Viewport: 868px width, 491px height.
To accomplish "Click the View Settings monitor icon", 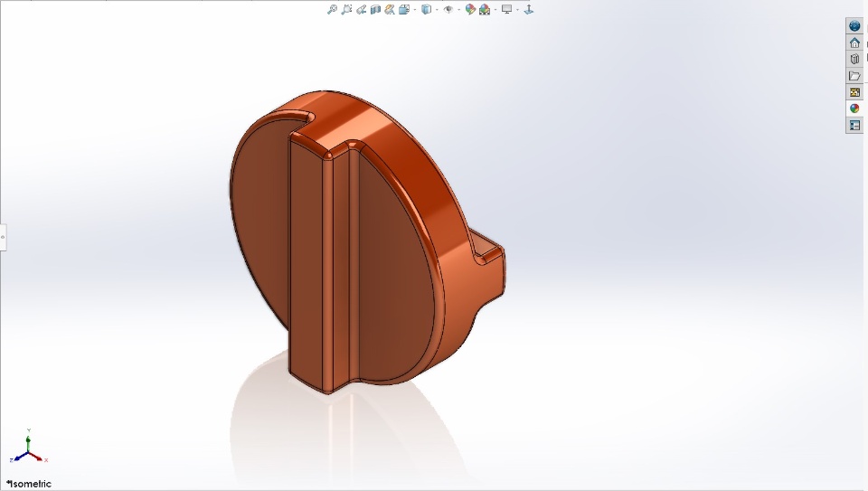I will (x=506, y=9).
